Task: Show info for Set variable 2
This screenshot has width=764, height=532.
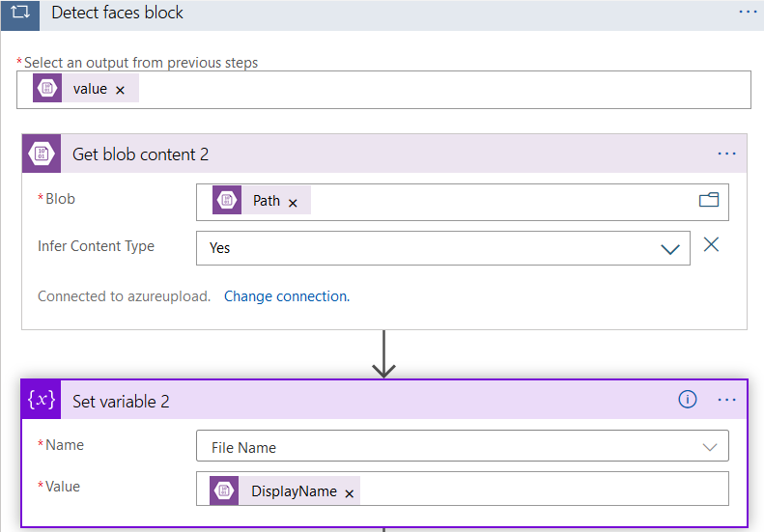Action: point(688,400)
